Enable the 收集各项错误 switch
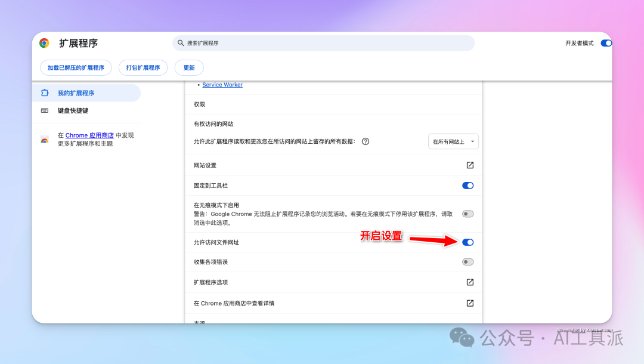The width and height of the screenshot is (644, 364). coord(468,262)
